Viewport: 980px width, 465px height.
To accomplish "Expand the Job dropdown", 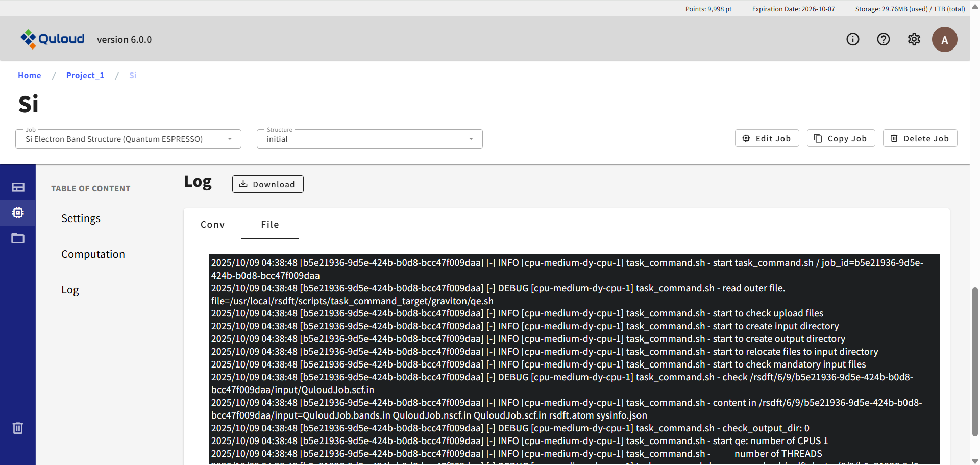I will click(128, 139).
